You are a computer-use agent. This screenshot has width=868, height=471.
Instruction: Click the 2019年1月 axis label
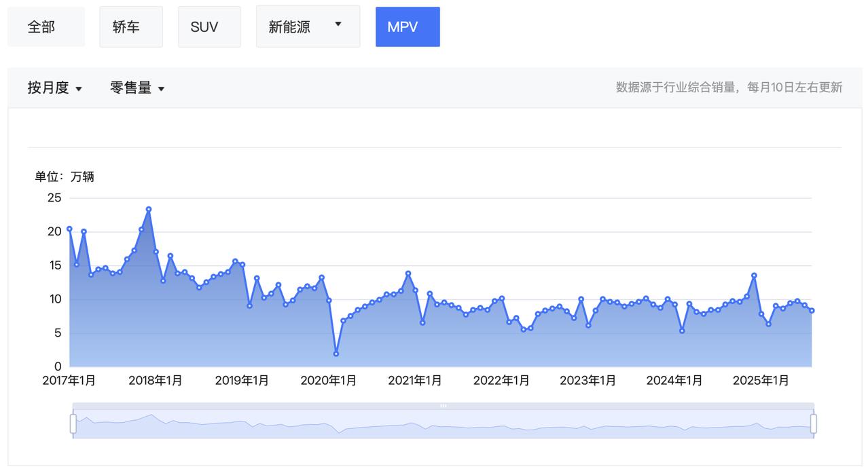242,381
